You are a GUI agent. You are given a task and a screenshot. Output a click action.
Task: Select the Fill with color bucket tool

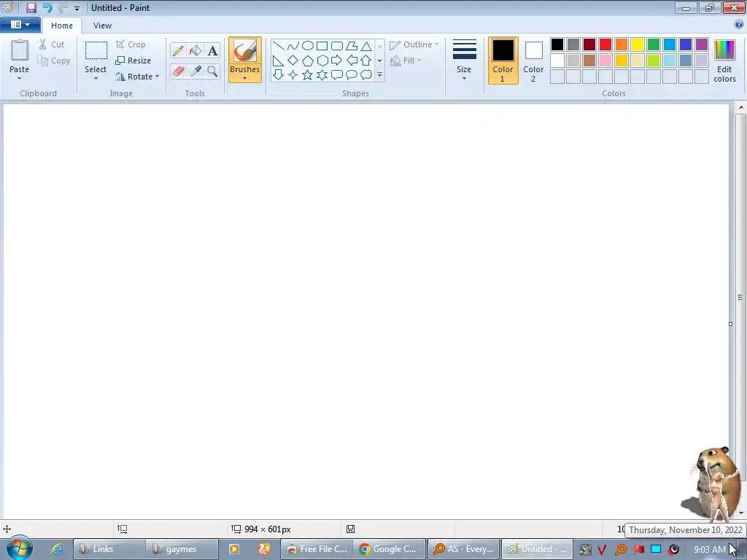tap(196, 50)
